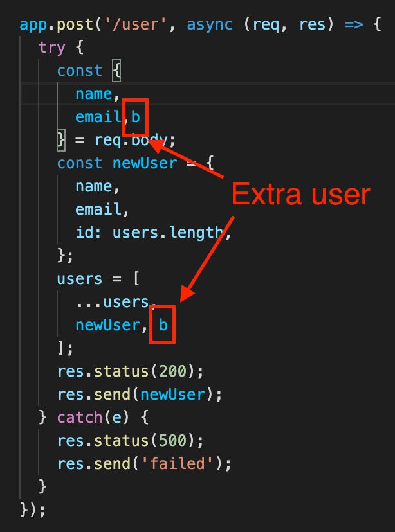Click users.length value
This screenshot has height=532, width=395.
click(168, 233)
